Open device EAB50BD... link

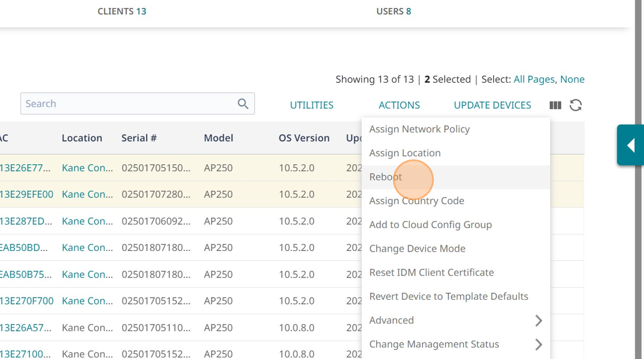[x=24, y=248]
